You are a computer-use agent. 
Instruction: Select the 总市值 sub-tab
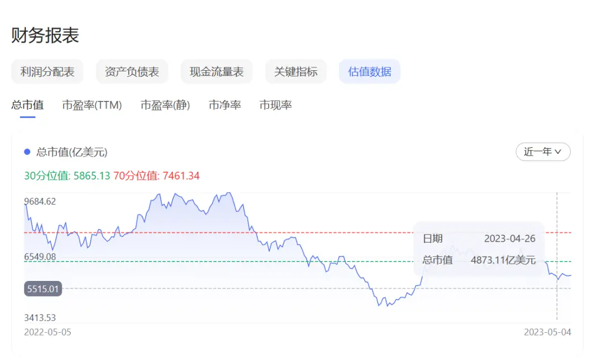27,105
